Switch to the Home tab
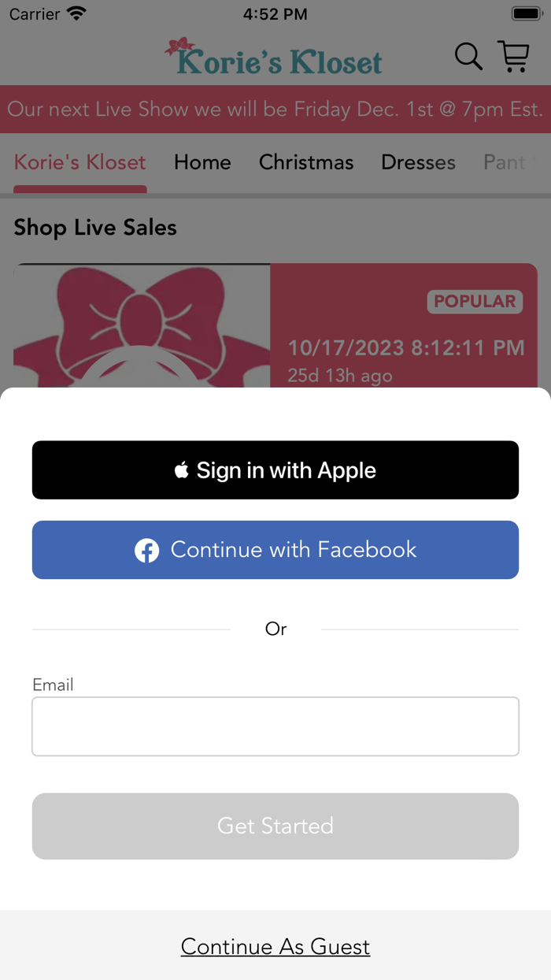The height and width of the screenshot is (980, 551). (202, 162)
